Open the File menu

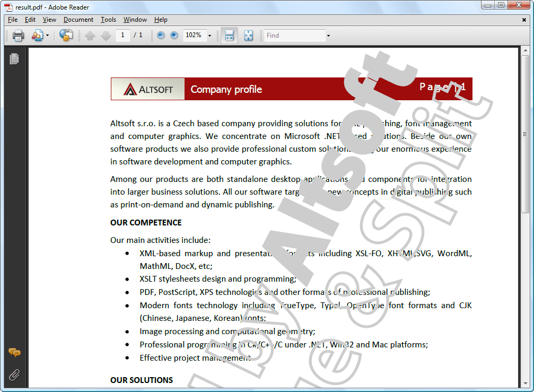(x=13, y=20)
